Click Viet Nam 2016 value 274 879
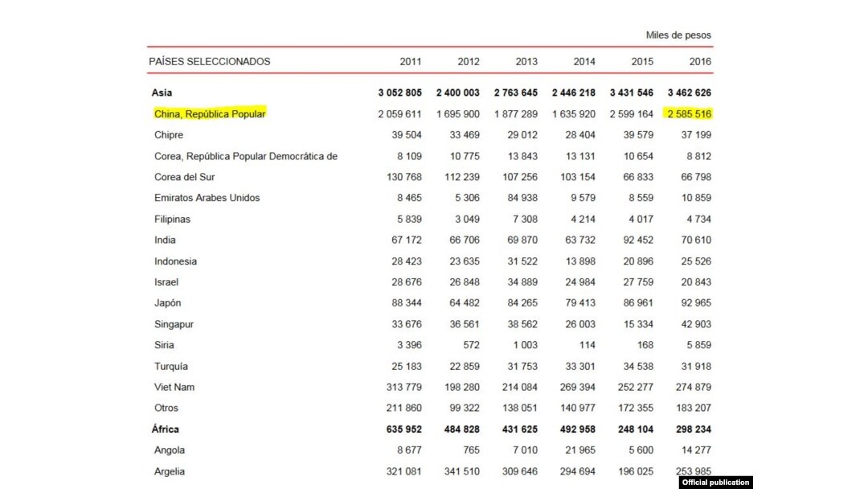This screenshot has height=489, width=868. click(x=694, y=387)
